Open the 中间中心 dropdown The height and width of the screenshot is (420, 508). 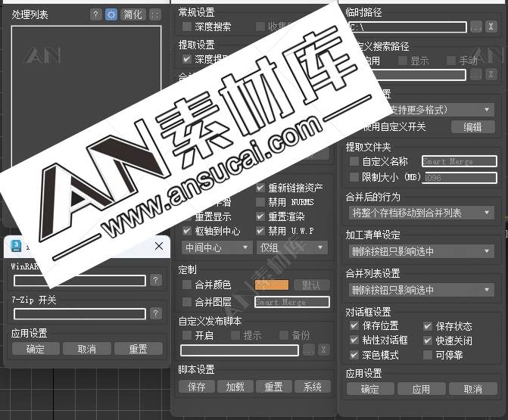tap(217, 247)
